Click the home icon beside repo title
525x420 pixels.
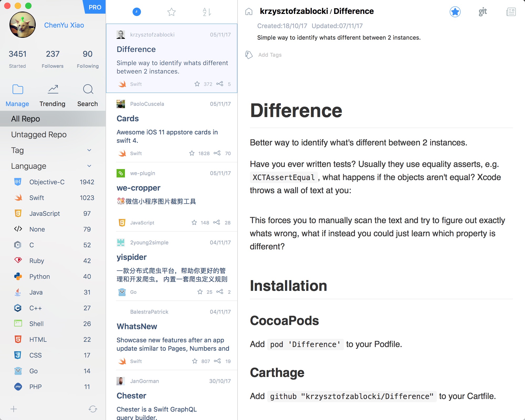tap(249, 12)
